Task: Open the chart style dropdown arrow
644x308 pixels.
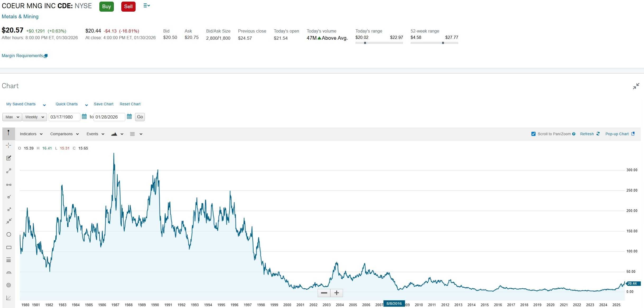Action: tap(122, 134)
